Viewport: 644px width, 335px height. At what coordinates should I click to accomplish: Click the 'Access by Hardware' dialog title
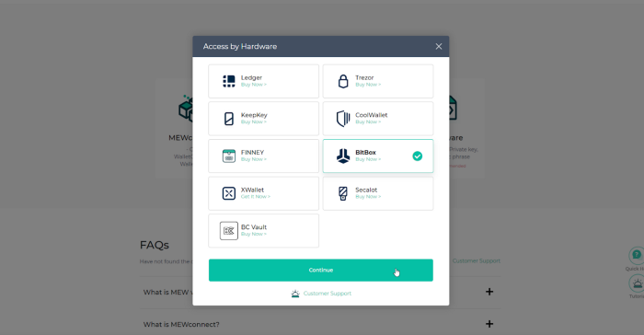[x=240, y=46]
